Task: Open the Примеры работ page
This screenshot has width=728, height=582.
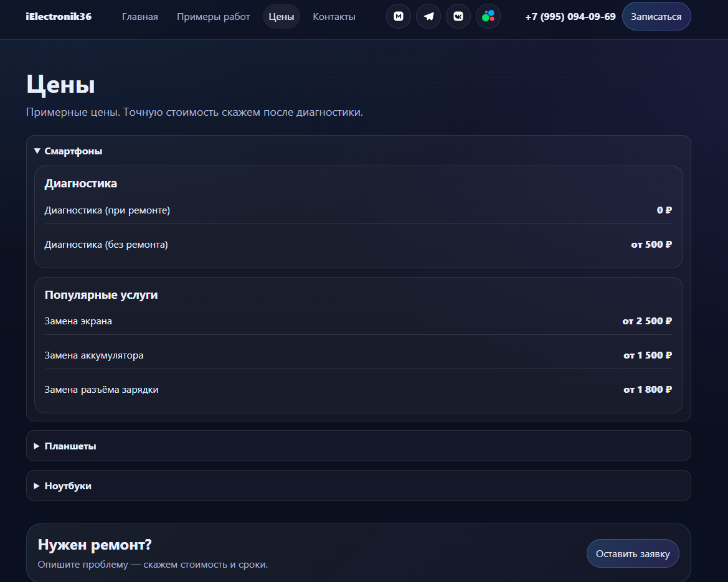Action: 213,17
